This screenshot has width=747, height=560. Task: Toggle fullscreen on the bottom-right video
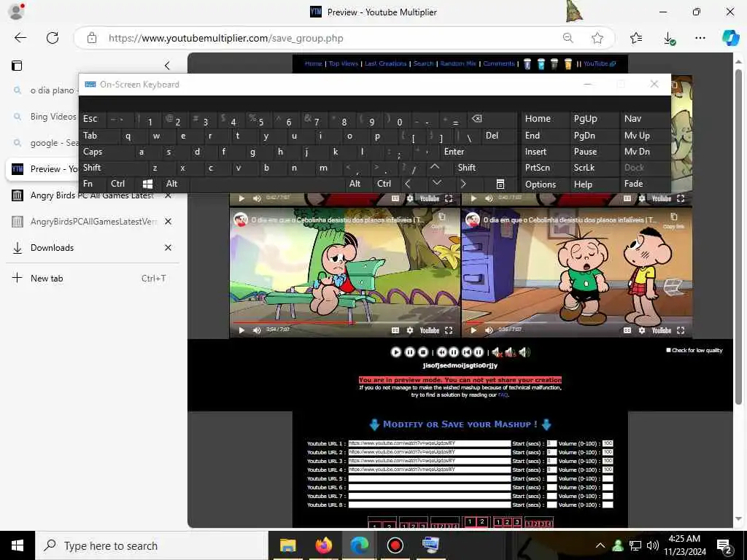coord(681,330)
